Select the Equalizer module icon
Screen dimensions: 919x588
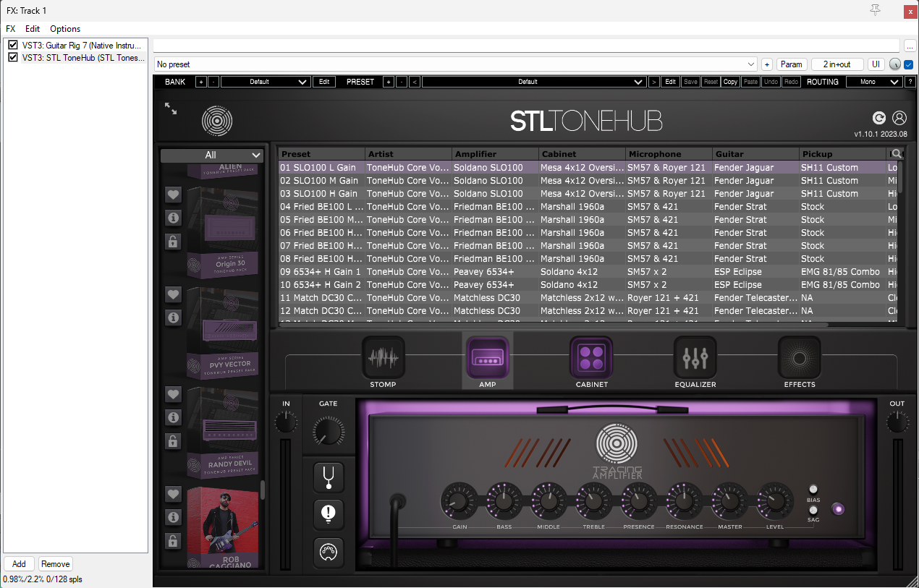tap(695, 357)
